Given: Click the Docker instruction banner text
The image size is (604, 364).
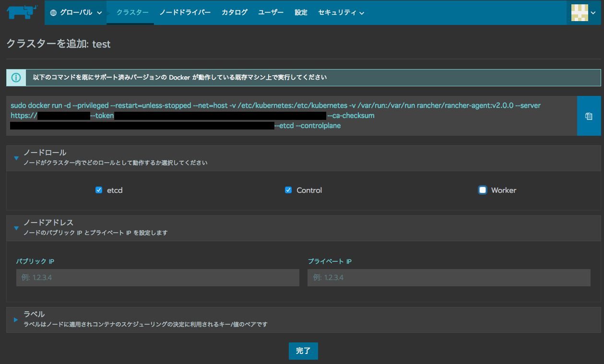Looking at the screenshot, I should tap(180, 77).
